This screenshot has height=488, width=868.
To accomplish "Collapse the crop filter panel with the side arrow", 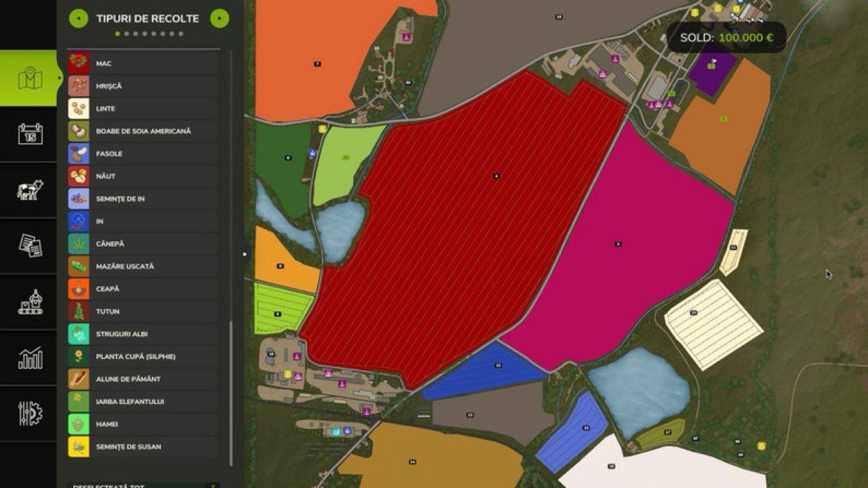I will [243, 254].
